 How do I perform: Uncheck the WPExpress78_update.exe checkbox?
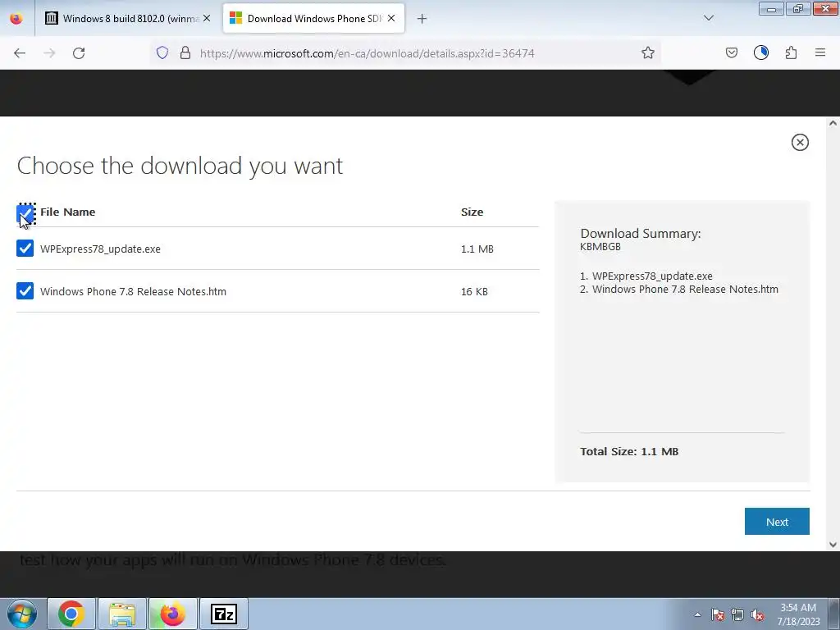pyautogui.click(x=25, y=248)
